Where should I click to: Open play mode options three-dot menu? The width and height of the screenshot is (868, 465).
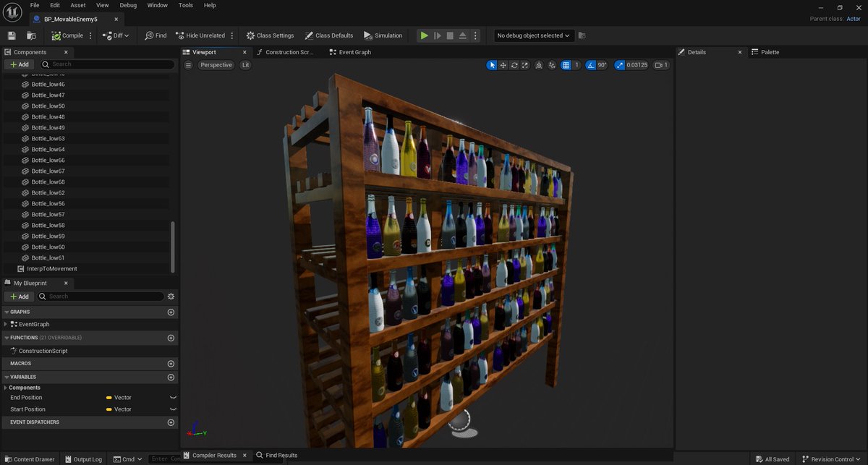(477, 35)
